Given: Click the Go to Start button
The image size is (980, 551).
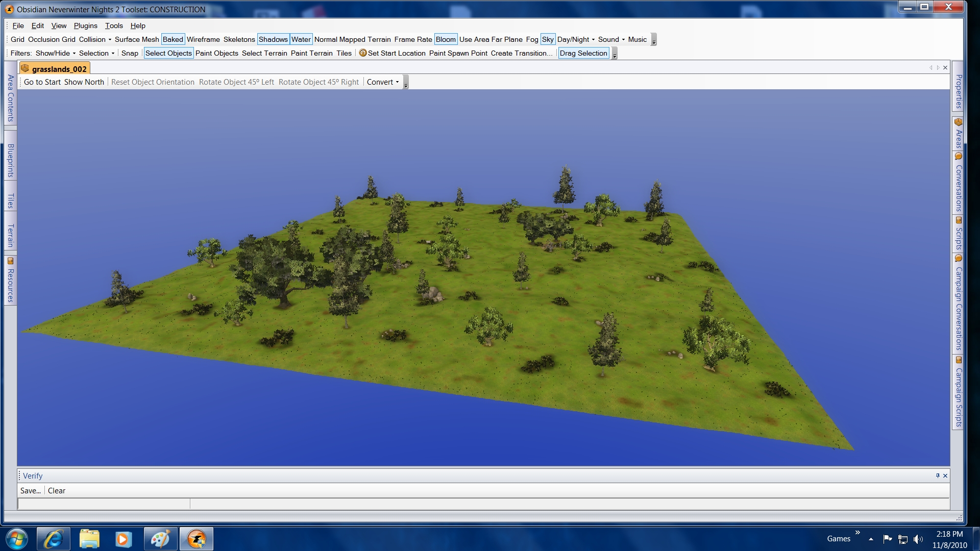Looking at the screenshot, I should (x=42, y=82).
